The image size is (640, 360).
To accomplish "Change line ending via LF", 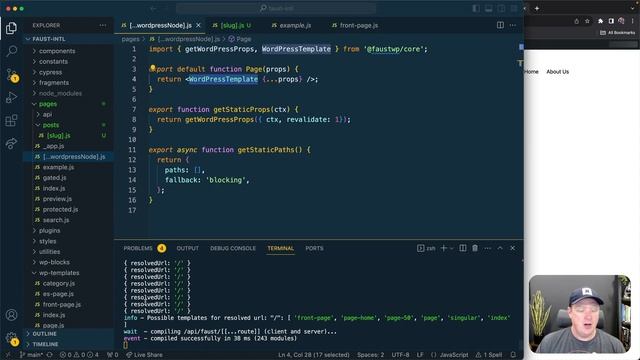I will click(x=420, y=355).
